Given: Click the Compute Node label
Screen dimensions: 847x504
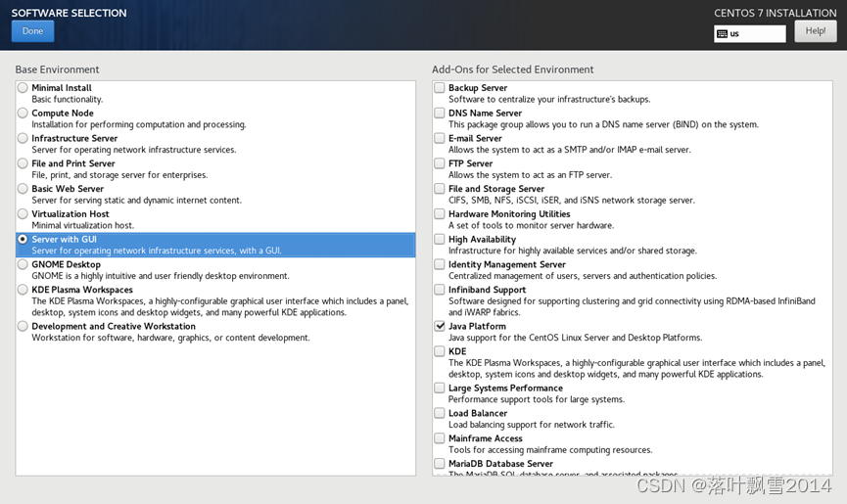Looking at the screenshot, I should tap(63, 113).
